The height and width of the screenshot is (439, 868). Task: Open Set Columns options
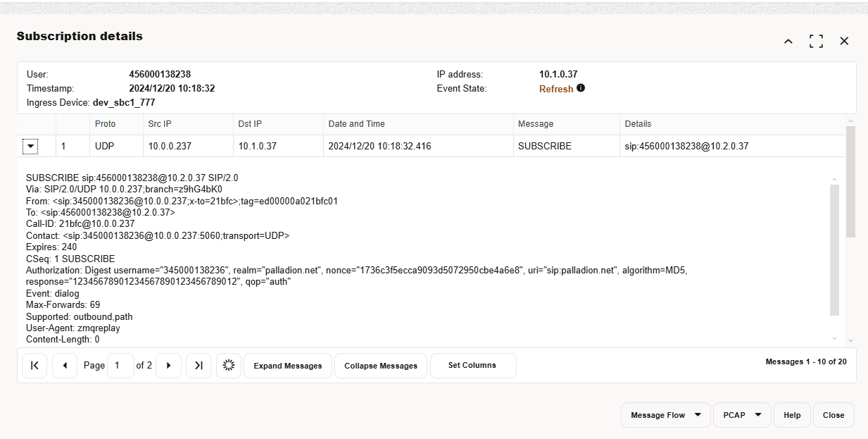coord(473,365)
